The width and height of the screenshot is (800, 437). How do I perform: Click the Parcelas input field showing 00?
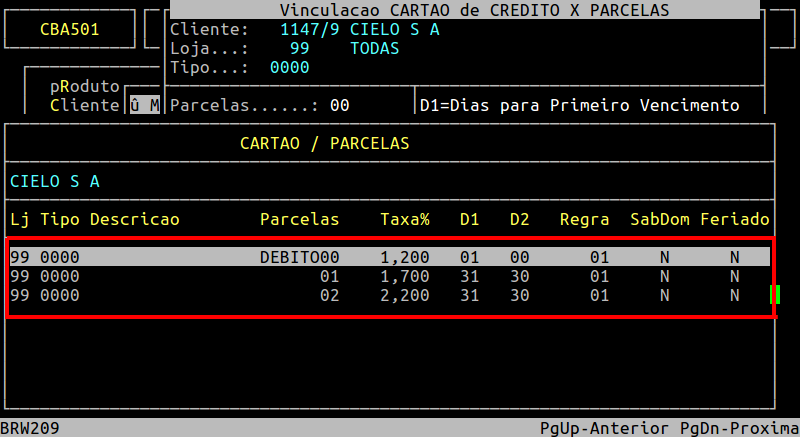[x=339, y=105]
